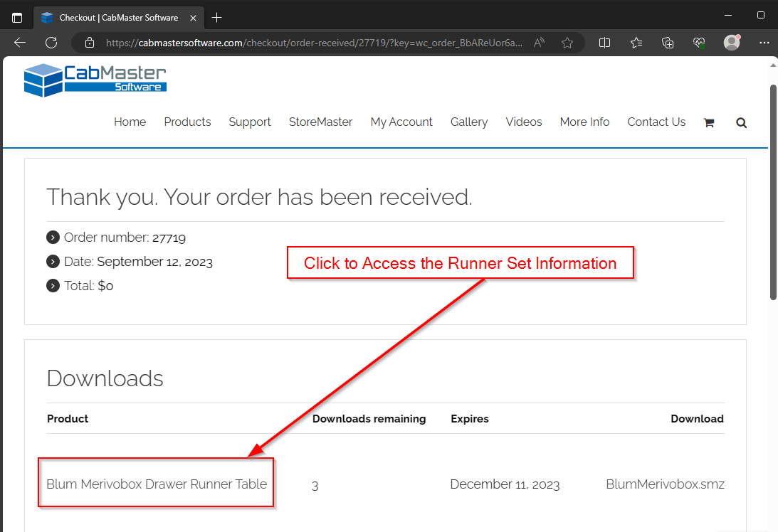Click the date September 12, 2023
The image size is (778, 532).
(x=154, y=262)
